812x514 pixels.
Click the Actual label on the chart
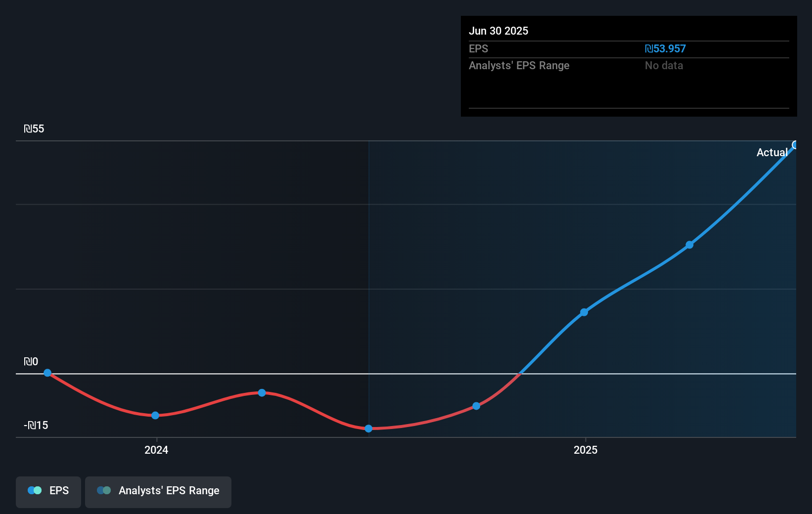coord(772,153)
